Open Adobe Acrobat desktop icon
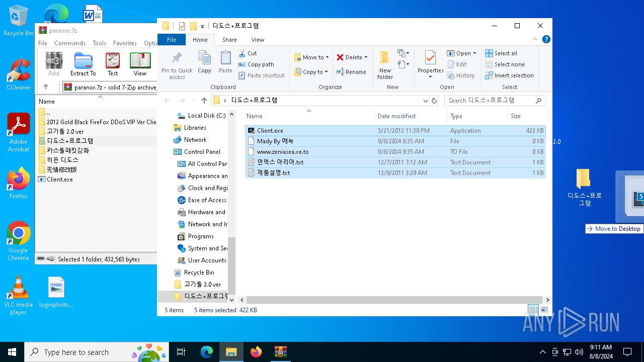The height and width of the screenshot is (362, 644). pyautogui.click(x=18, y=133)
